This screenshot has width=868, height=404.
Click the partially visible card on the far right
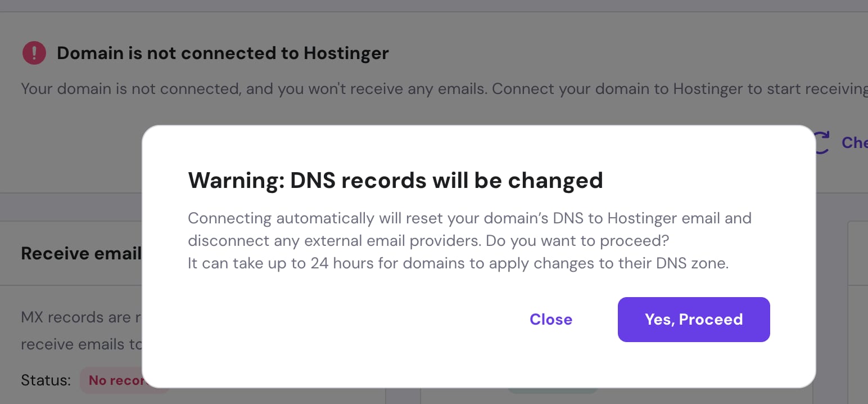coord(858,312)
